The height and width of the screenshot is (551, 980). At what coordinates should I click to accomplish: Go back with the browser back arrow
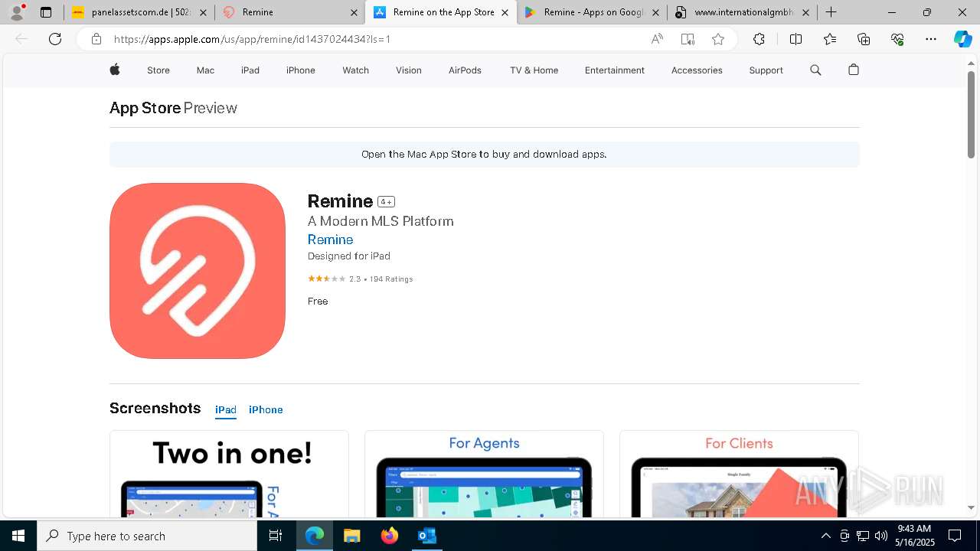[x=21, y=39]
